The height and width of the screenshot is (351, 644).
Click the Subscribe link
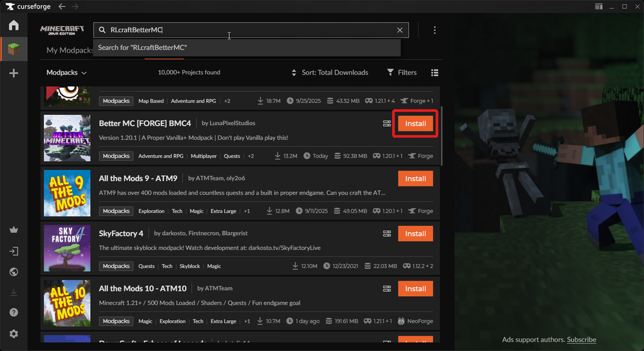[x=582, y=339]
